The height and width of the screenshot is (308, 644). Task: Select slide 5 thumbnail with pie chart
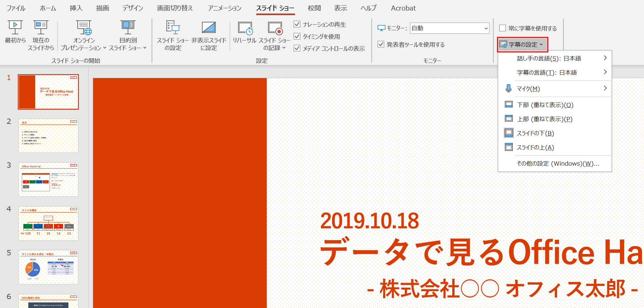point(48,267)
